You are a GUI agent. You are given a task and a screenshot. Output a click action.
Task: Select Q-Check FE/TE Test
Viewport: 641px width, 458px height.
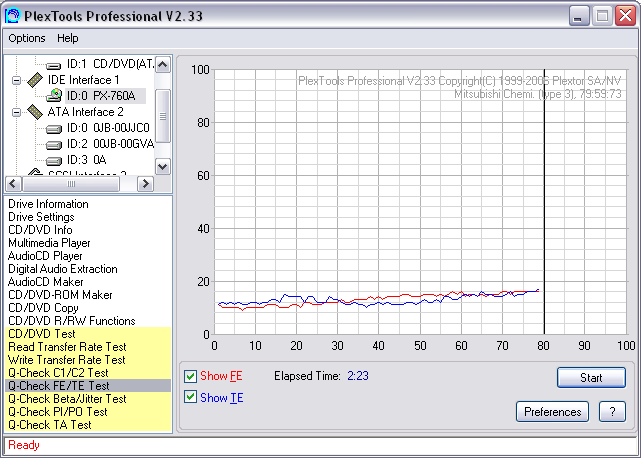click(88, 386)
